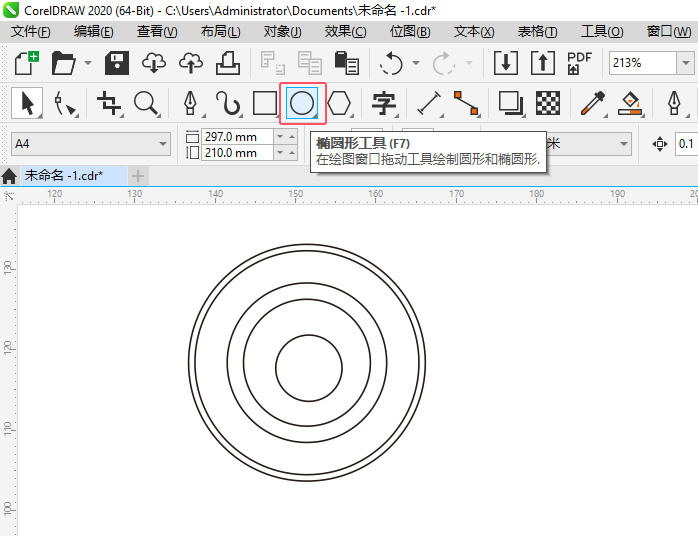Click the cloud download icon
The width and height of the screenshot is (698, 536).
154,63
